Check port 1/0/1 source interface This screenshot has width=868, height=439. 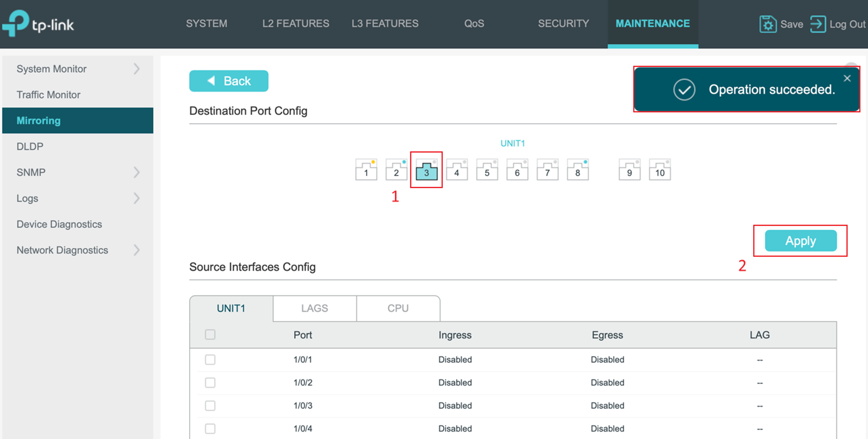[x=210, y=359]
